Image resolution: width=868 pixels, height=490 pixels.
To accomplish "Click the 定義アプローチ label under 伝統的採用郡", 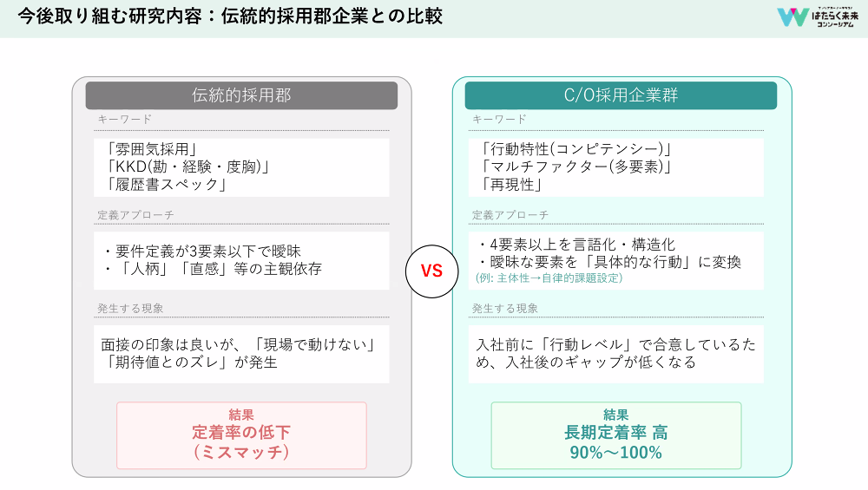I will 136,215.
